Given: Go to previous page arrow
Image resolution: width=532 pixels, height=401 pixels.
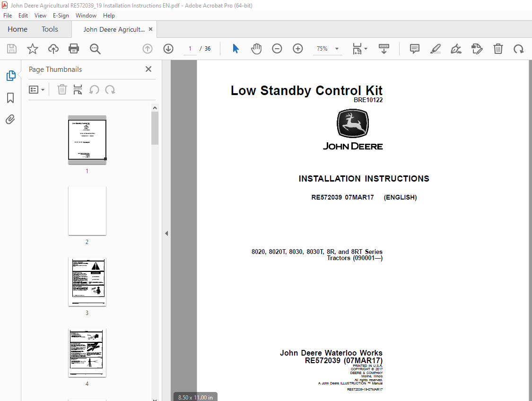Looking at the screenshot, I should coord(147,49).
